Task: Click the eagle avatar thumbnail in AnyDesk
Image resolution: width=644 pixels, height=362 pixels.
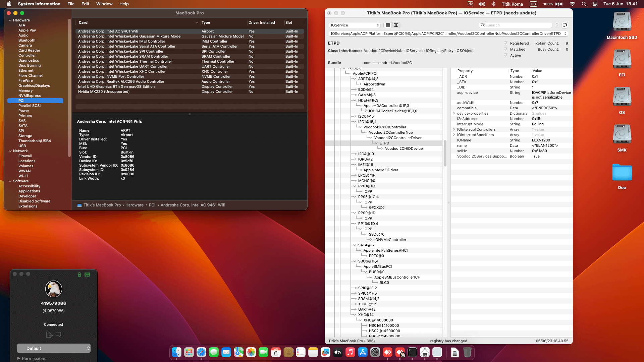Action: pyautogui.click(x=54, y=289)
